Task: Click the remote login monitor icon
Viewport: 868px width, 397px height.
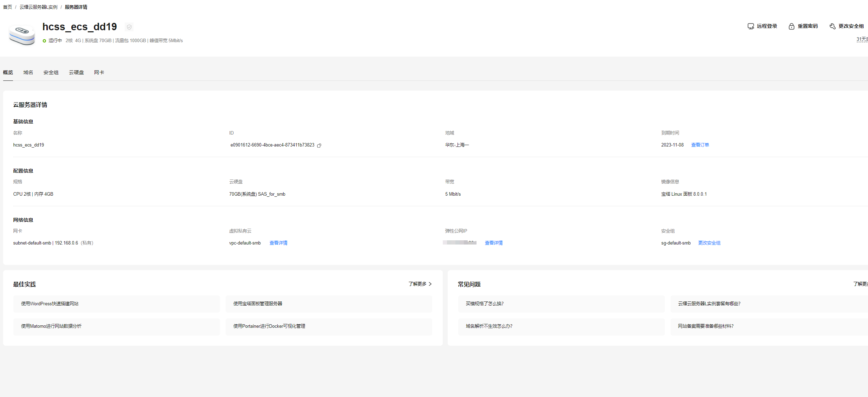Action: [x=751, y=26]
